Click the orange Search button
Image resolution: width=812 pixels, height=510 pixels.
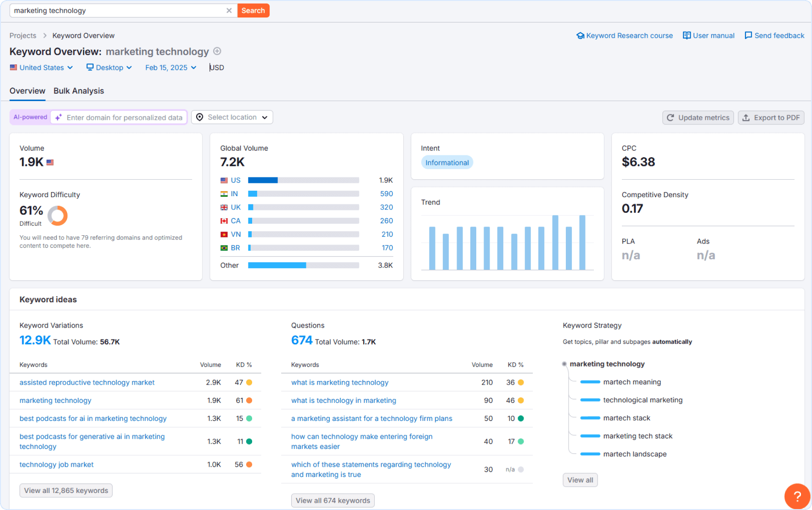tap(253, 11)
